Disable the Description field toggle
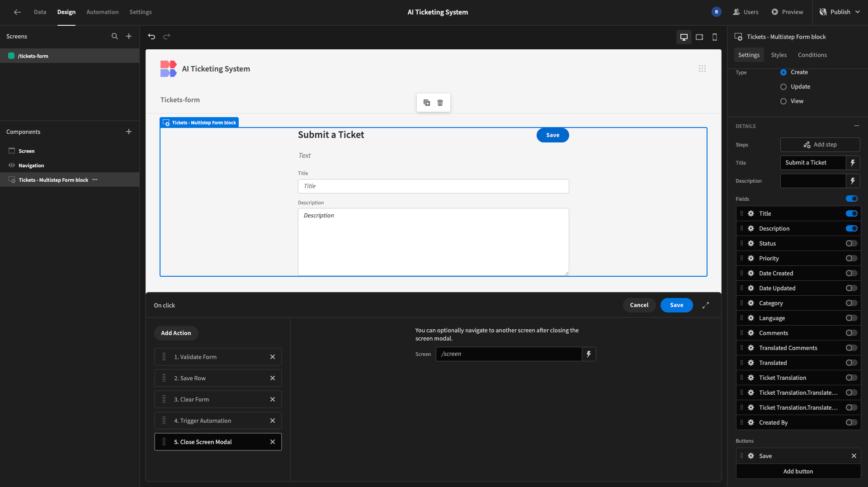 pos(851,229)
